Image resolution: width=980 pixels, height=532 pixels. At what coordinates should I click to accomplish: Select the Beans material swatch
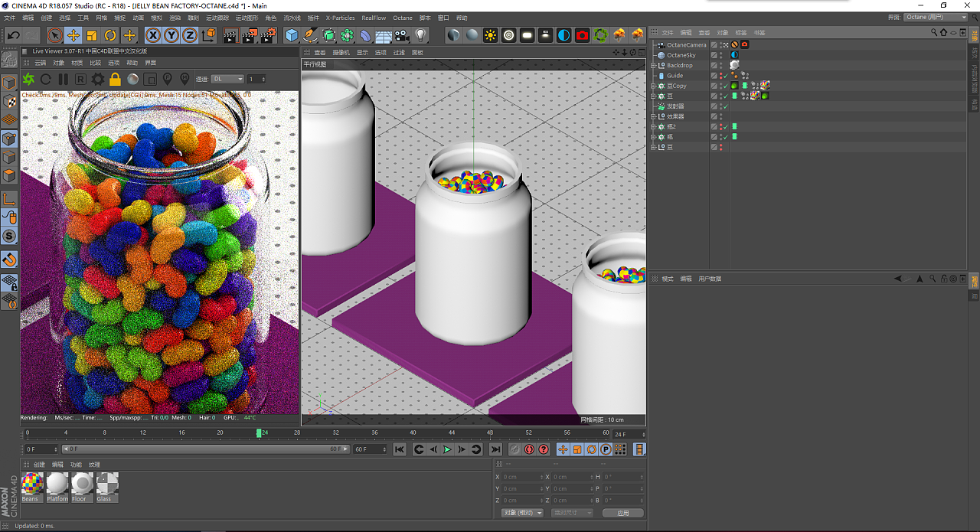(x=32, y=484)
